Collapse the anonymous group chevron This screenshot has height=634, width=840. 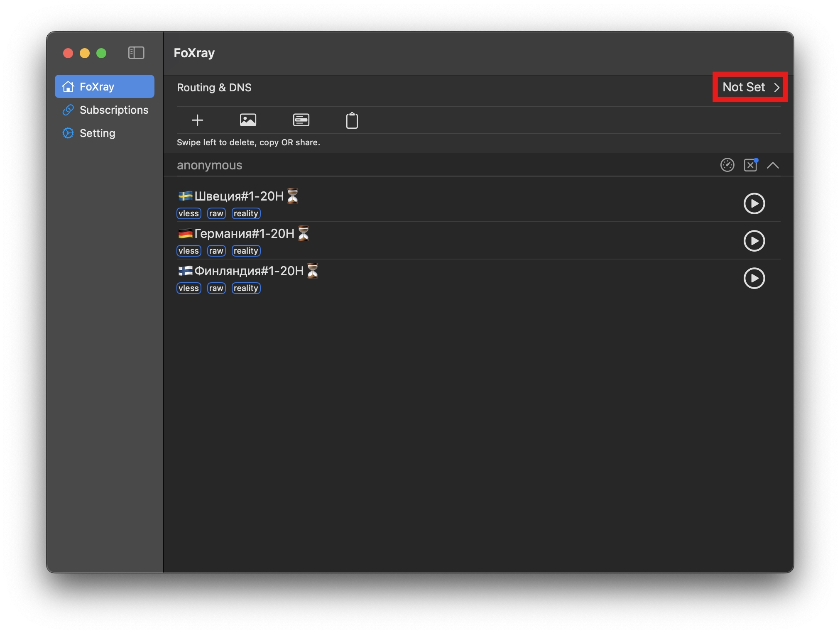click(773, 165)
